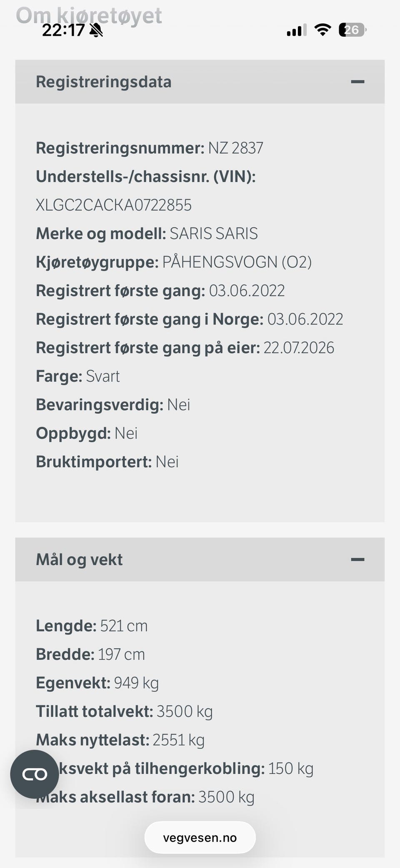Tap the Kjøretøygruppe PÅHENGSVOGN (O2) row
Viewport: 400px width, 868px height.
[174, 262]
